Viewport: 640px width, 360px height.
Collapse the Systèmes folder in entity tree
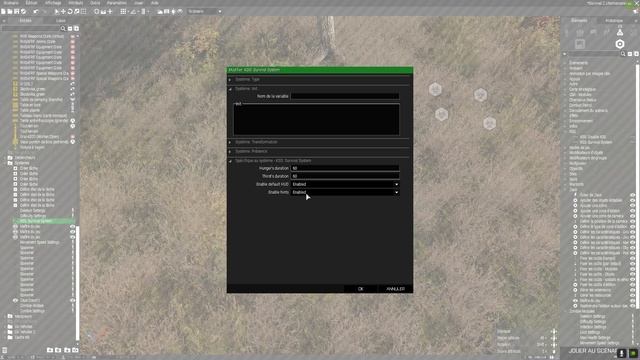pos(5,163)
